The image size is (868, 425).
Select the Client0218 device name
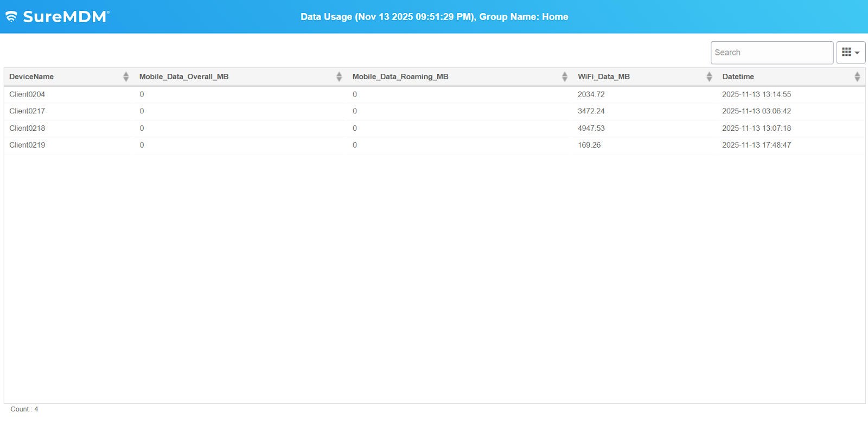pos(27,128)
